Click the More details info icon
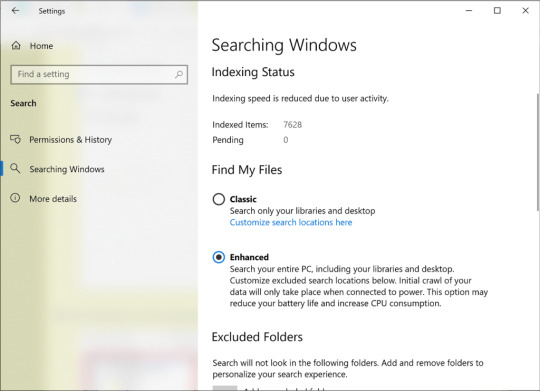 pos(15,198)
